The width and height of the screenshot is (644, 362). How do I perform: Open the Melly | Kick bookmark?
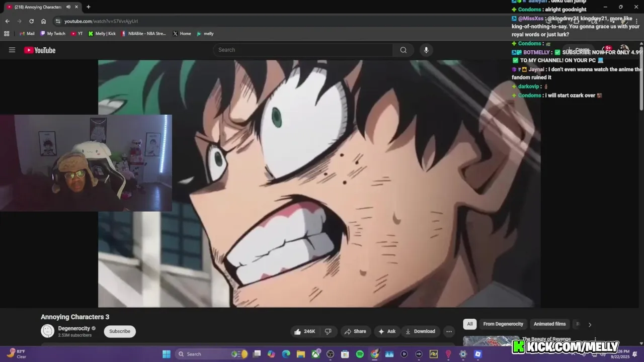102,34
